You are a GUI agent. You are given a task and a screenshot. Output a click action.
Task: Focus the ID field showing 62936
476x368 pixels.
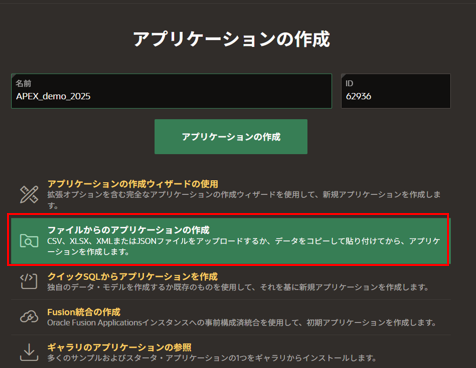(396, 91)
